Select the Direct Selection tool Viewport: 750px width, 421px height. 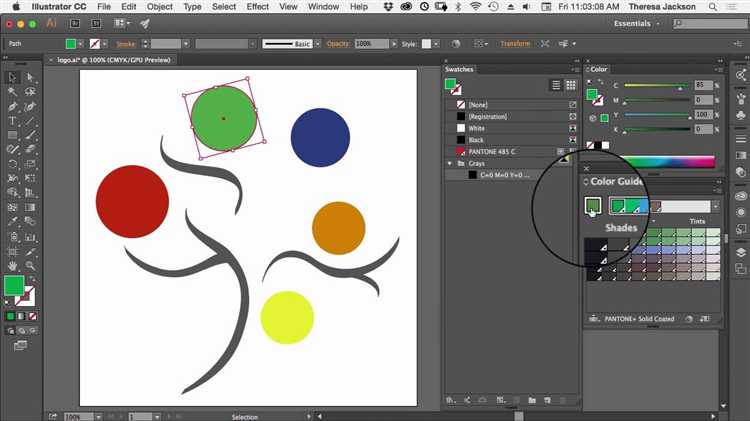(x=31, y=77)
